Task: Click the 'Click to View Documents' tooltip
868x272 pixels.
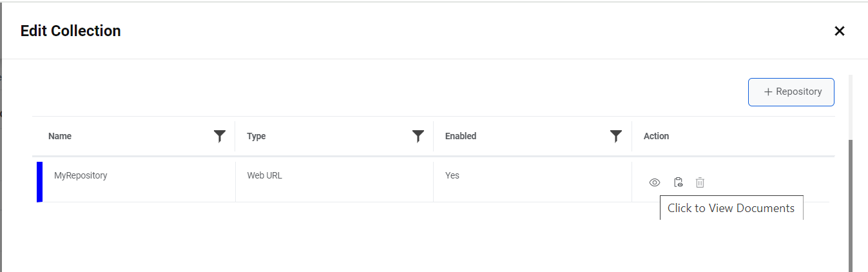Action: coord(731,208)
